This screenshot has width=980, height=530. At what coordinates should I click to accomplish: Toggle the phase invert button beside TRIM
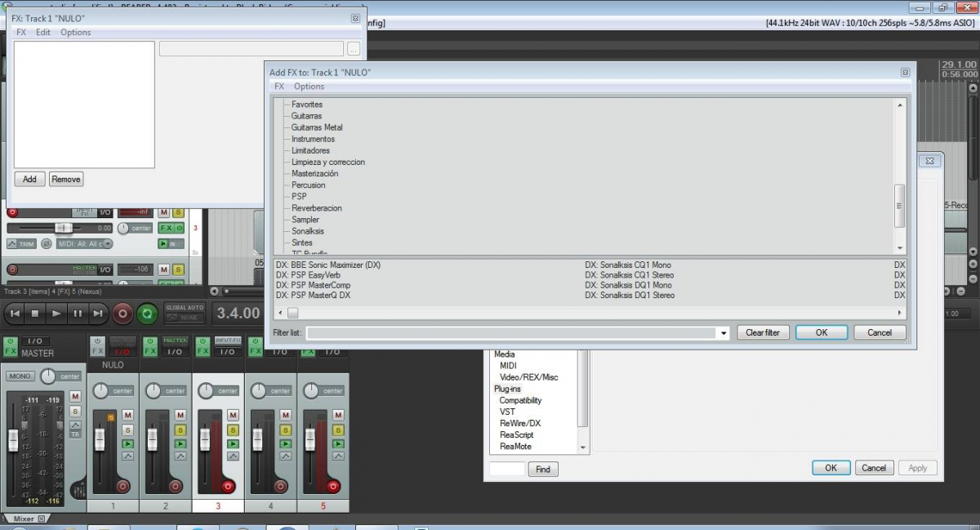coord(47,243)
